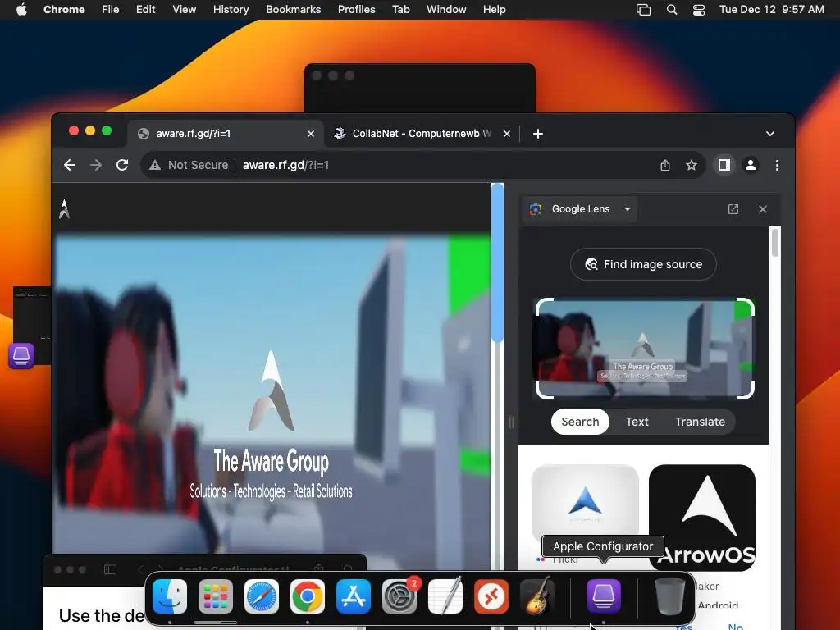
Task: Click Find image source
Action: 643,264
